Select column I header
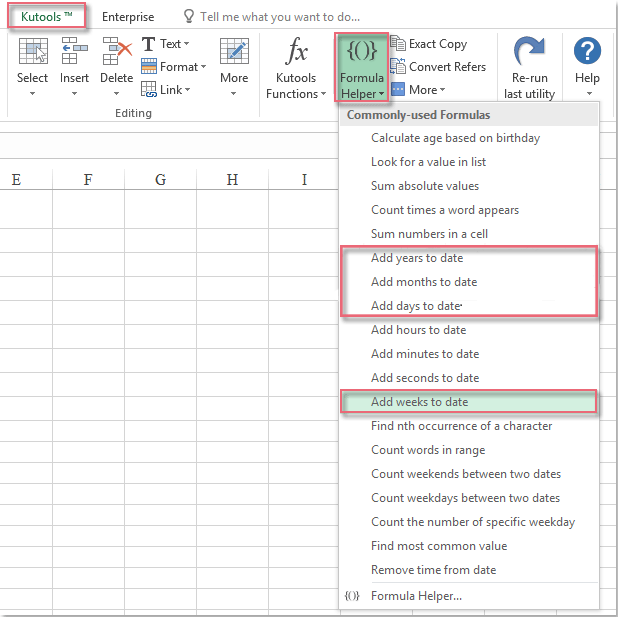Screen dimensions: 618x617 click(304, 180)
